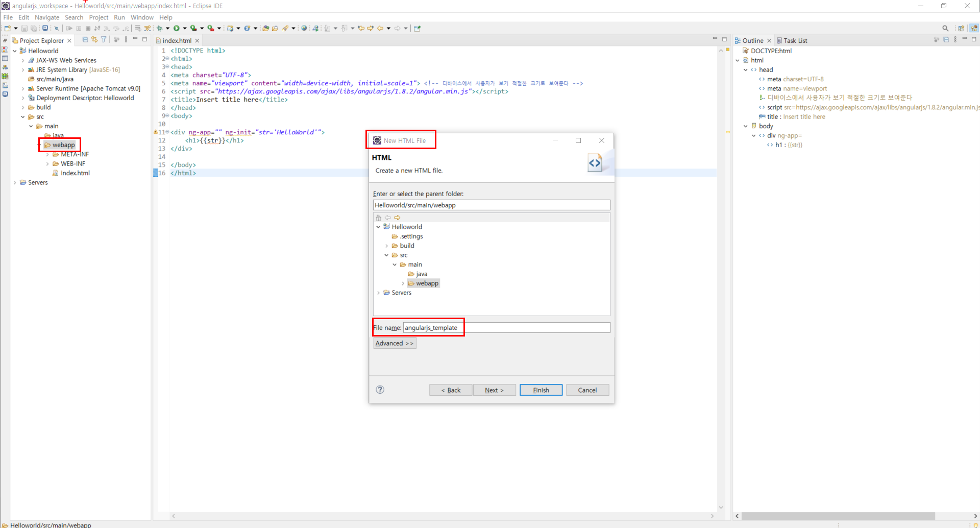Open a Terminal from the toolbar

point(45,28)
